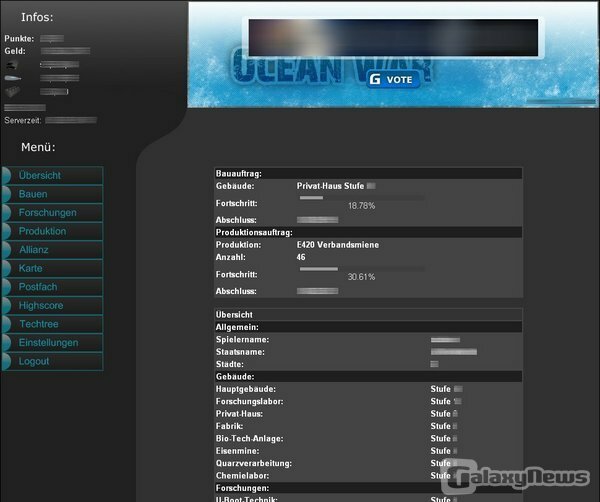Click the '18.78%' progress value
This screenshot has height=502, width=600.
pos(362,206)
